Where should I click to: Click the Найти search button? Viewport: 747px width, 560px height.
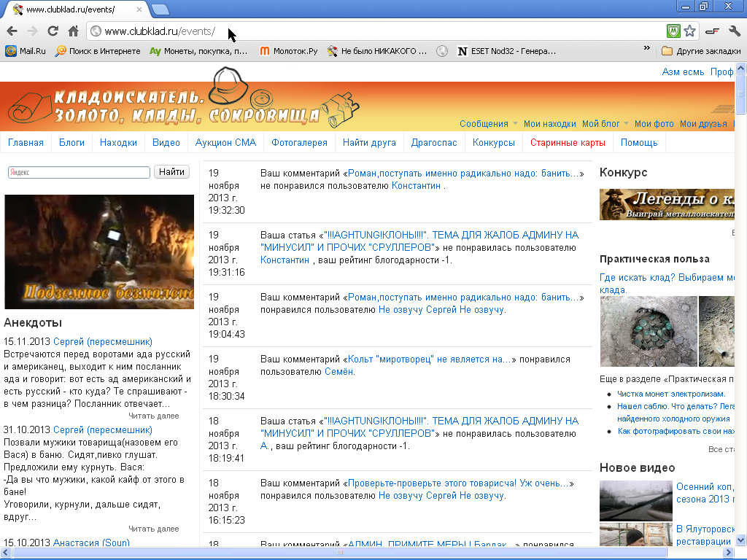(171, 172)
